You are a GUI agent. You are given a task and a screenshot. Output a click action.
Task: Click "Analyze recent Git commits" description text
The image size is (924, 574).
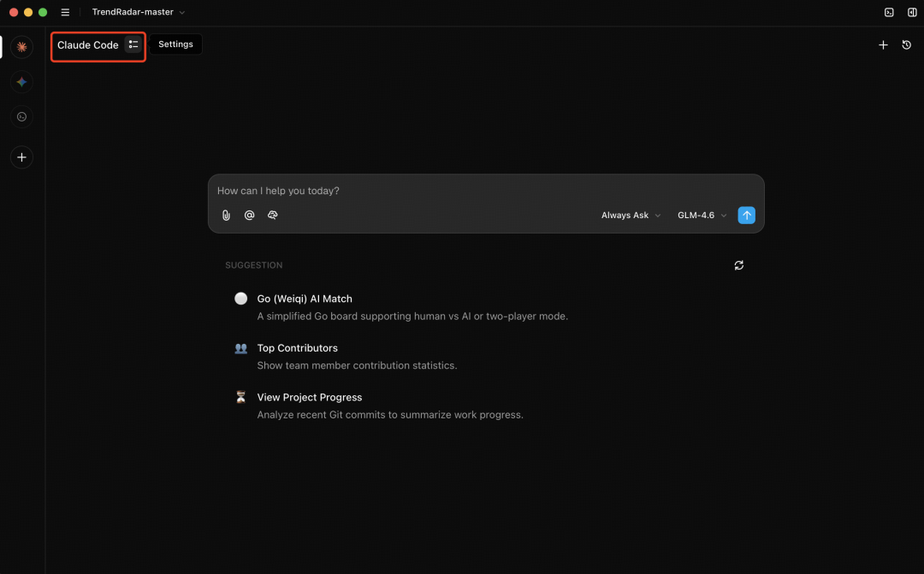tap(390, 416)
